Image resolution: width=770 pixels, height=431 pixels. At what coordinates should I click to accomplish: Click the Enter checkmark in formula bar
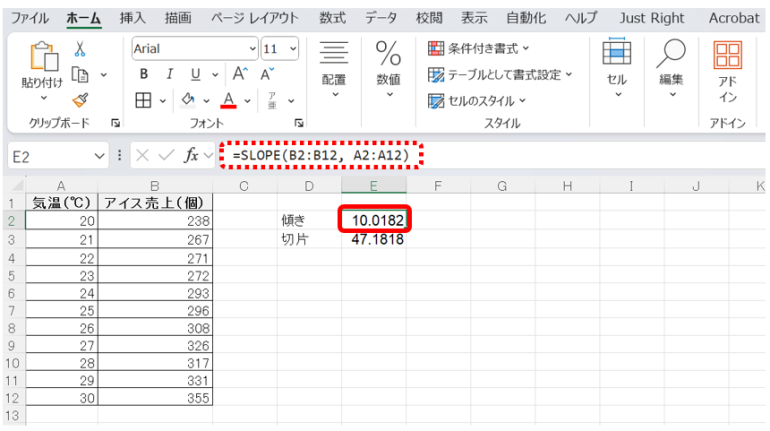point(166,156)
